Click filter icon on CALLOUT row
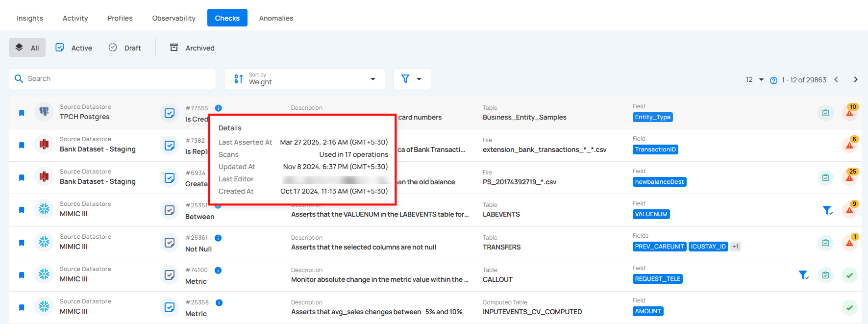Screen dimensions: 868x324 tap(804, 275)
